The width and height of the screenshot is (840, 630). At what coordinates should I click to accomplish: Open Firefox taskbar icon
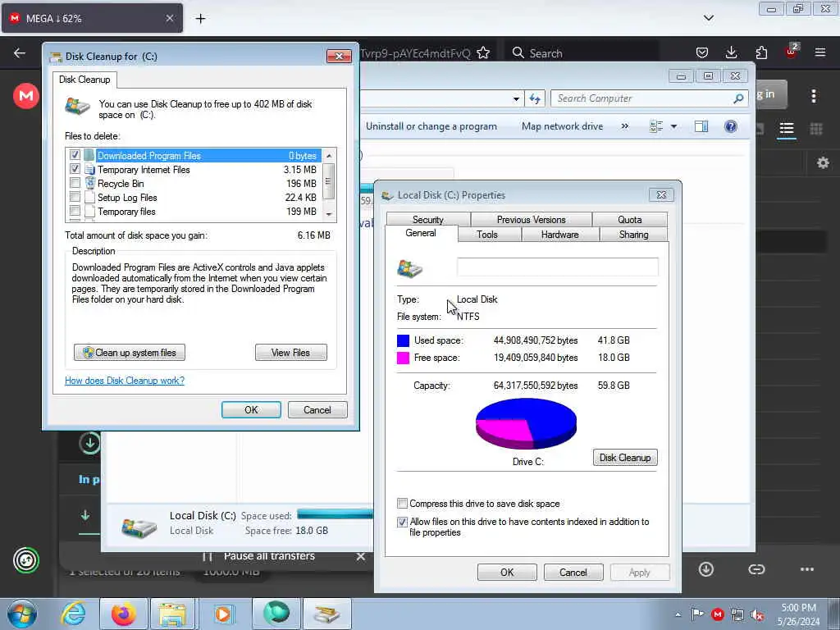(123, 614)
